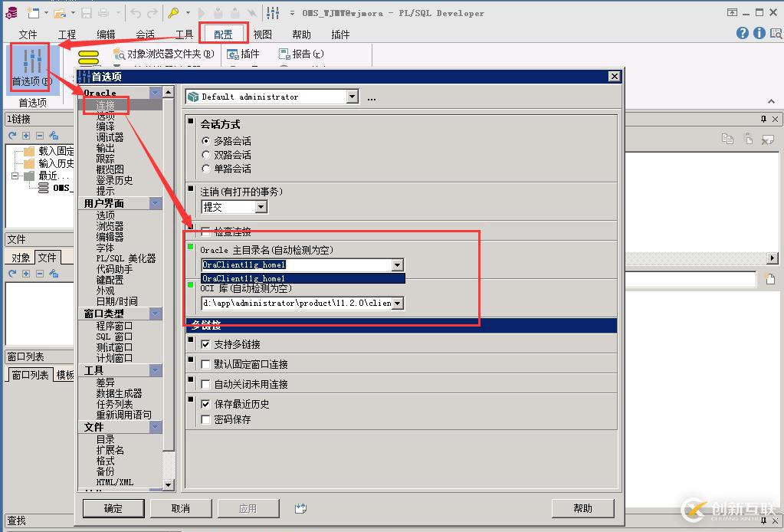The height and width of the screenshot is (532, 784).
Task: Open the Oracle 主目录名 dropdown
Action: (397, 264)
